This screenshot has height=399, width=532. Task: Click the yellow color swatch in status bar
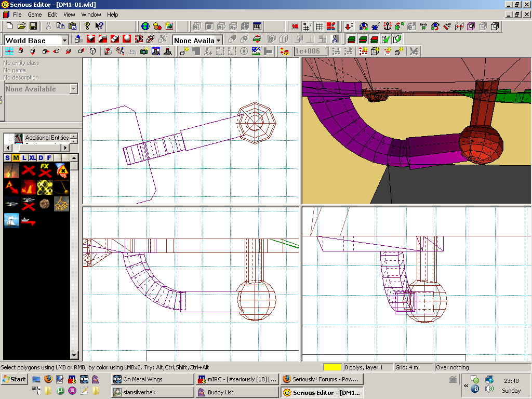pyautogui.click(x=332, y=367)
